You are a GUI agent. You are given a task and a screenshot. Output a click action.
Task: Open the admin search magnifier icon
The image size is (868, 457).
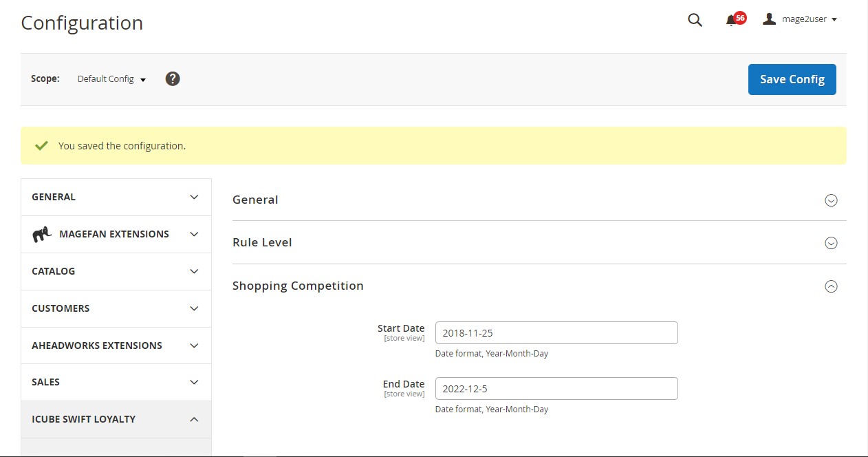(x=695, y=20)
